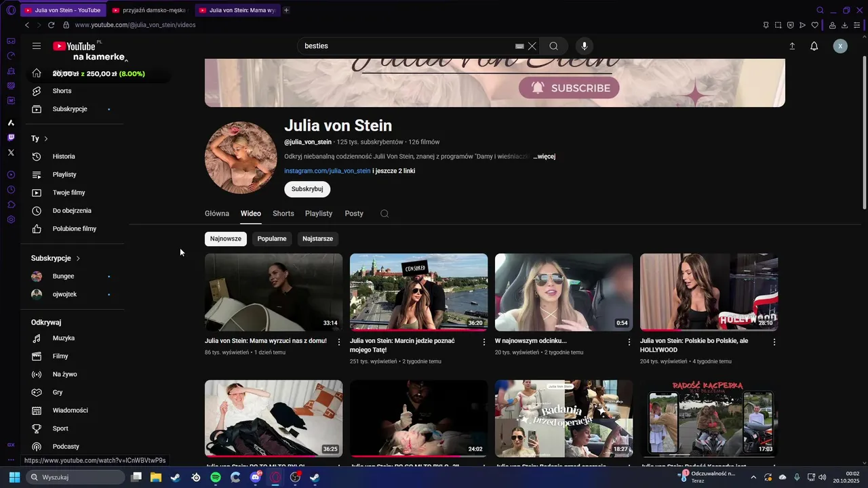Click the upload/create arrow icon
Image resolution: width=868 pixels, height=488 pixels.
792,46
